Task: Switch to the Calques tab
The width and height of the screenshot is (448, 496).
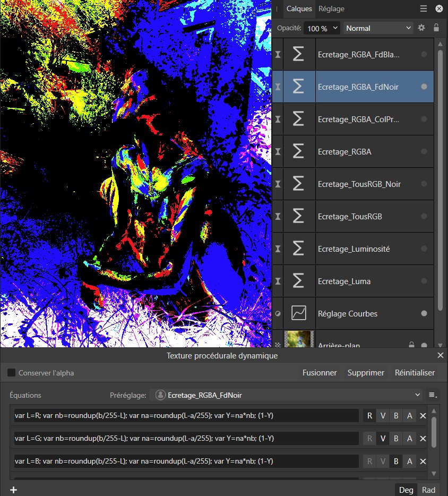Action: (x=299, y=8)
